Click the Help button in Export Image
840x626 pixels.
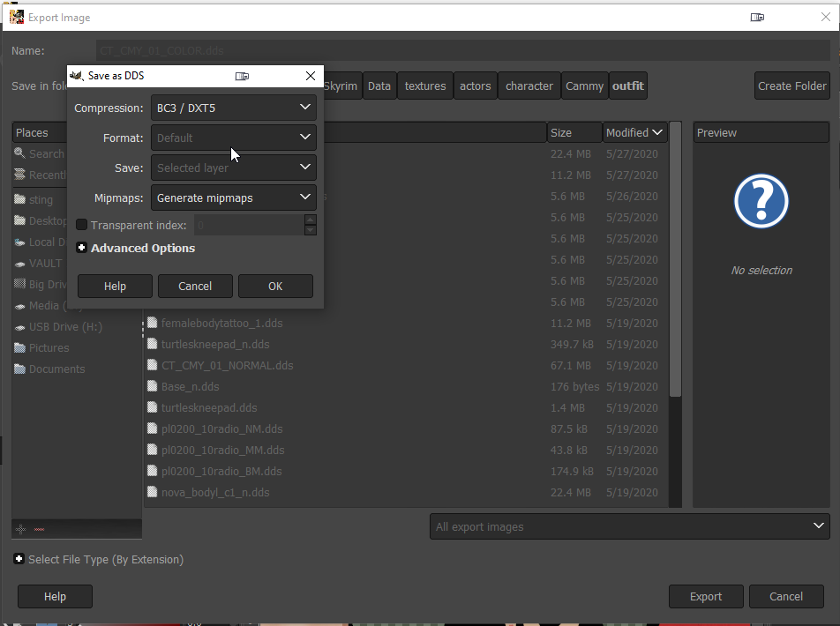click(55, 597)
